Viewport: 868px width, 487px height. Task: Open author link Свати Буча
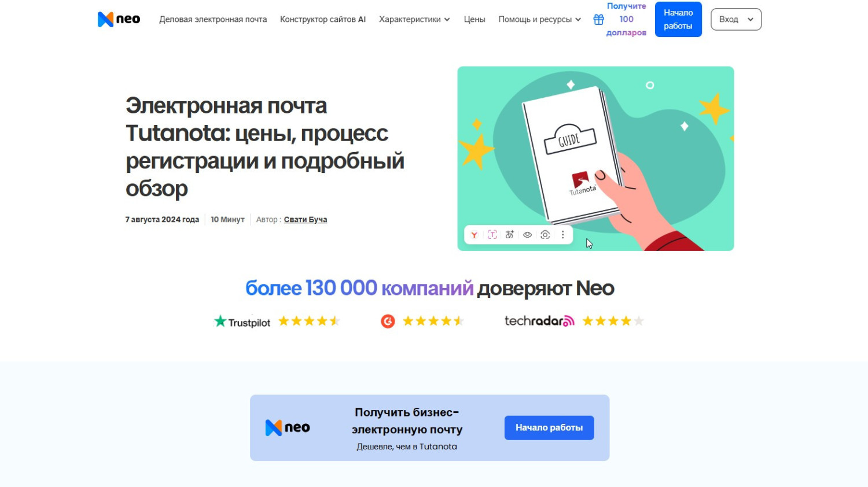click(x=306, y=220)
